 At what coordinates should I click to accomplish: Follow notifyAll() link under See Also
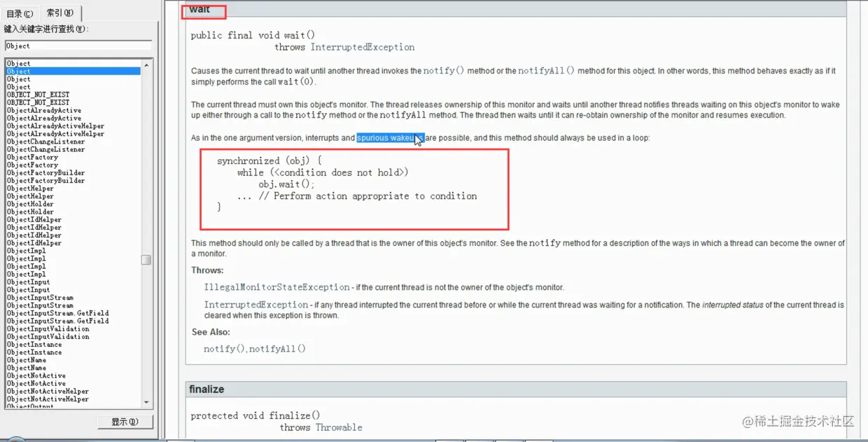pyautogui.click(x=277, y=349)
